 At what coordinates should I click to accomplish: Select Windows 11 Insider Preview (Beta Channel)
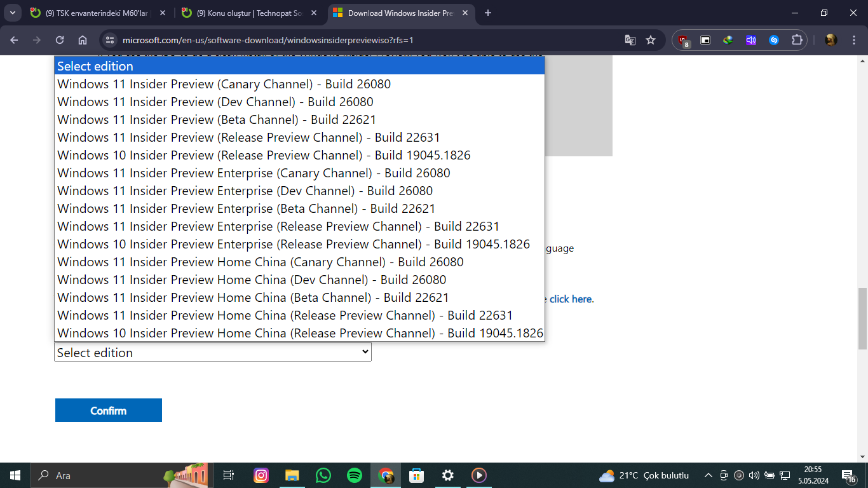pyautogui.click(x=299, y=119)
